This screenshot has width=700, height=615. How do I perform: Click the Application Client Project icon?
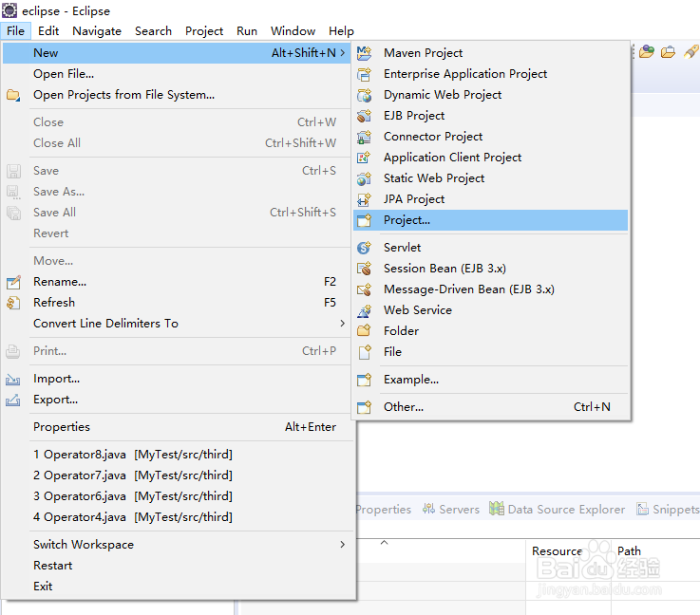coord(364,157)
